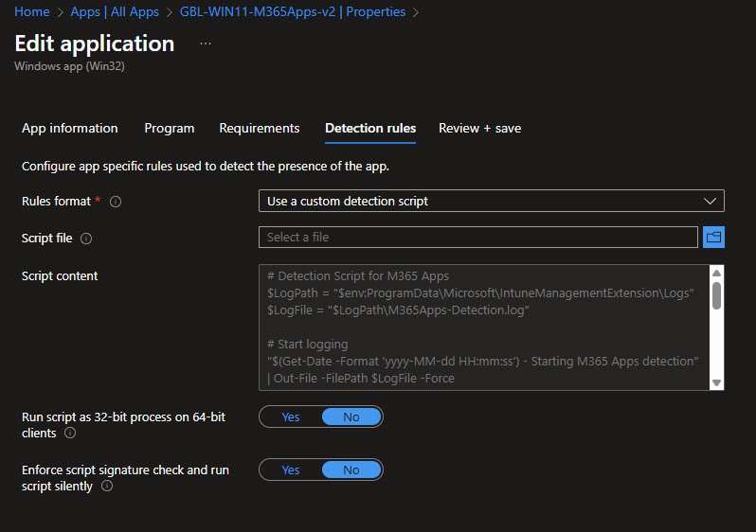
Task: Click the Select a file input field
Action: (x=477, y=237)
